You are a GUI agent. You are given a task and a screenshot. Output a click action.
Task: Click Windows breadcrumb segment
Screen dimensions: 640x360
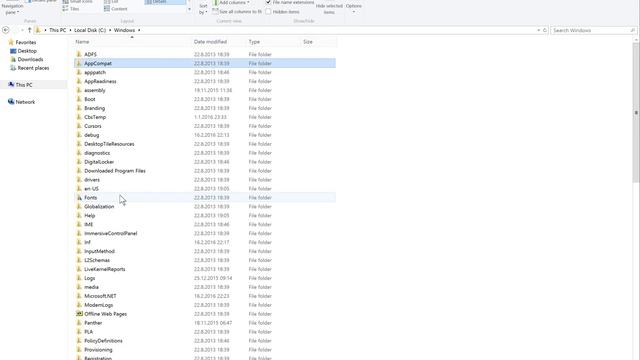(x=124, y=30)
